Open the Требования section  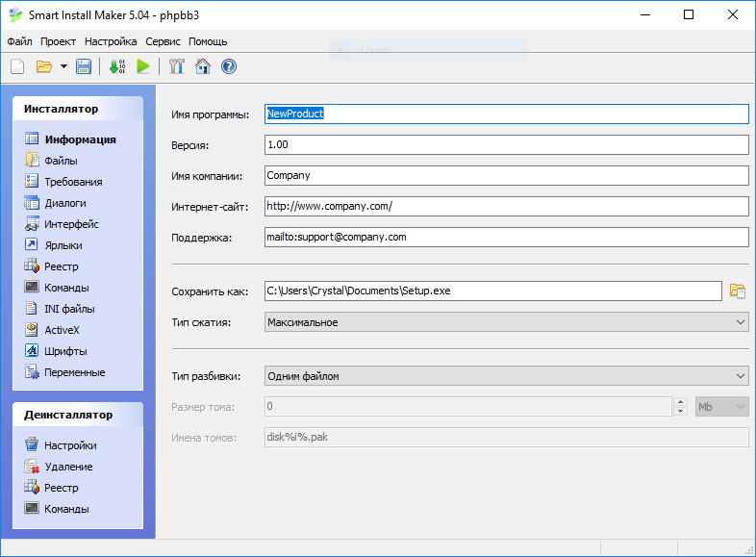(x=63, y=182)
